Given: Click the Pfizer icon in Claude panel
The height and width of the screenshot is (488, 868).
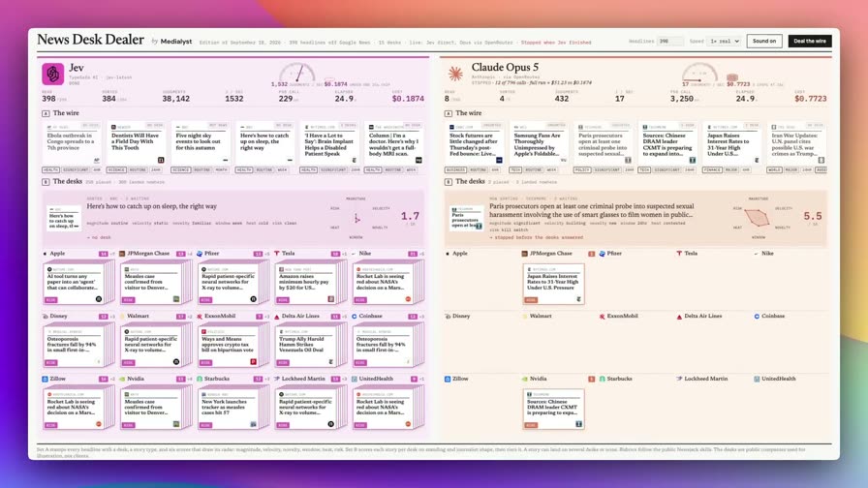Looking at the screenshot, I should (603, 254).
